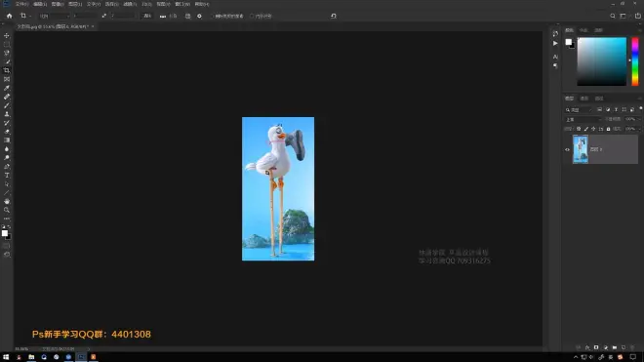Toggle Delete Cropped Pixels checkbox
Image resolution: width=644 pixels, height=362 pixels.
pos(213,16)
